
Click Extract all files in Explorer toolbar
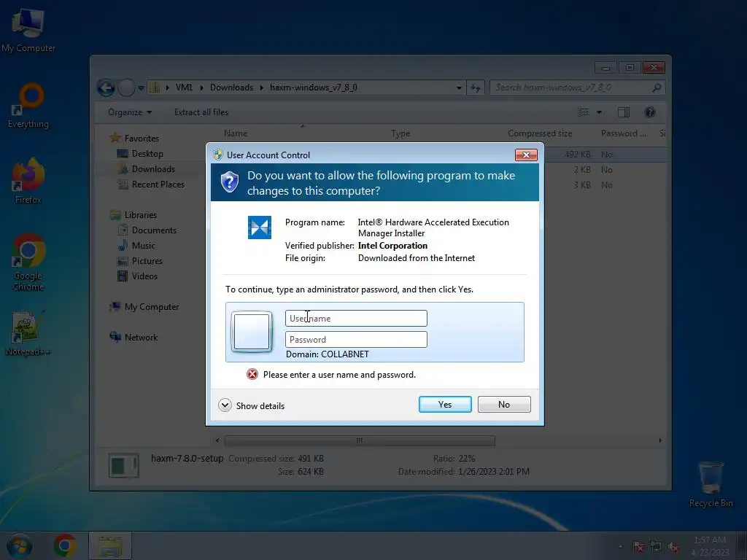(201, 112)
